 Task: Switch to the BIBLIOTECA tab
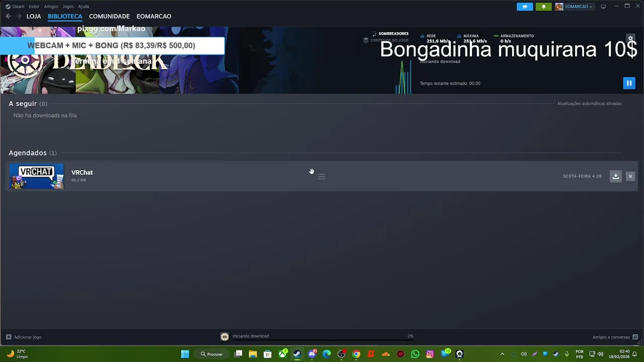click(x=65, y=16)
